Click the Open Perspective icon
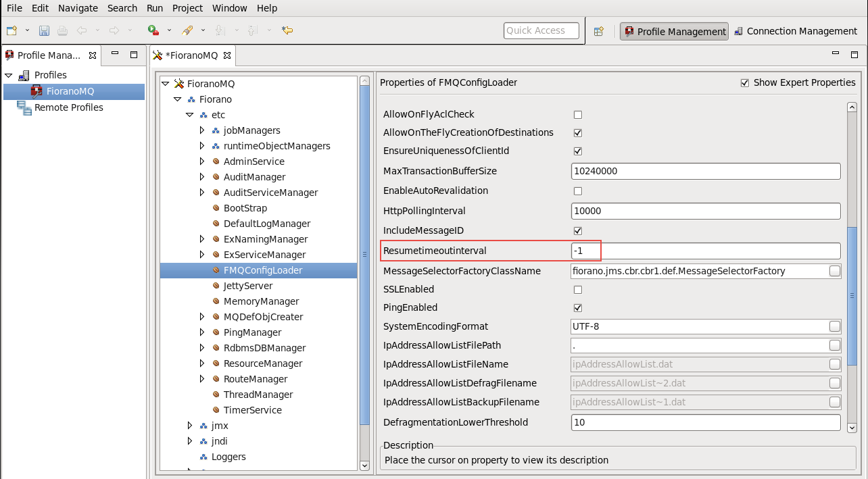This screenshot has width=868, height=479. [598, 31]
